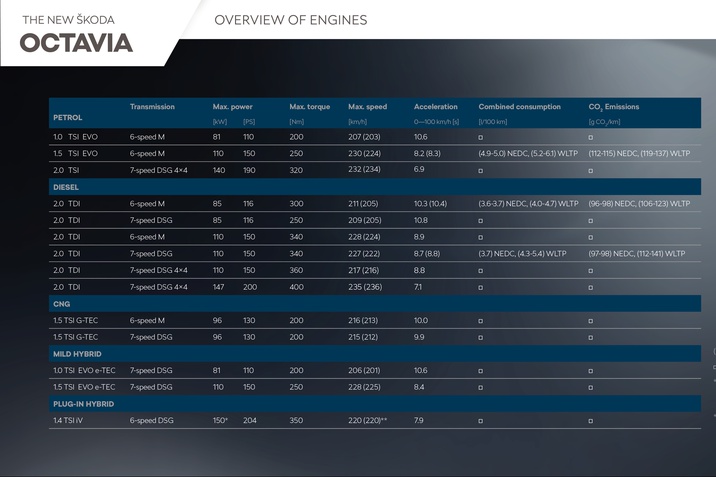Click the '209 (205)' max speed value
This screenshot has height=477, width=716.
point(364,220)
